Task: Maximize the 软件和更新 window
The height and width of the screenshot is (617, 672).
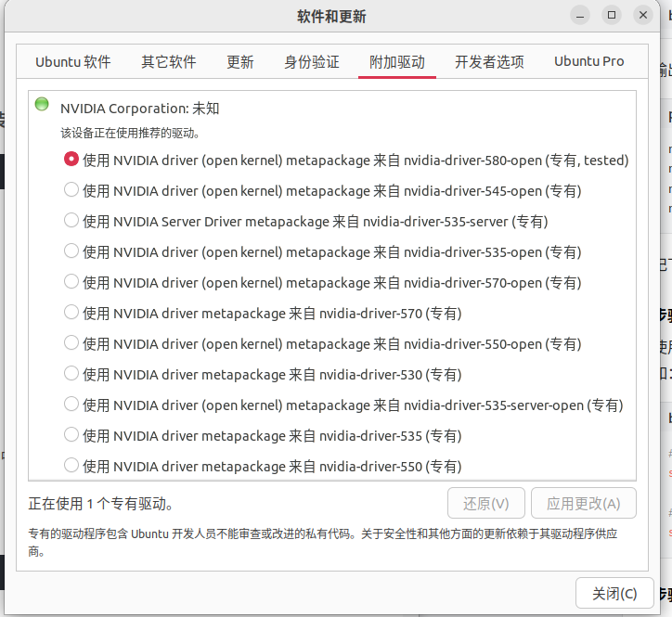Action: (612, 16)
